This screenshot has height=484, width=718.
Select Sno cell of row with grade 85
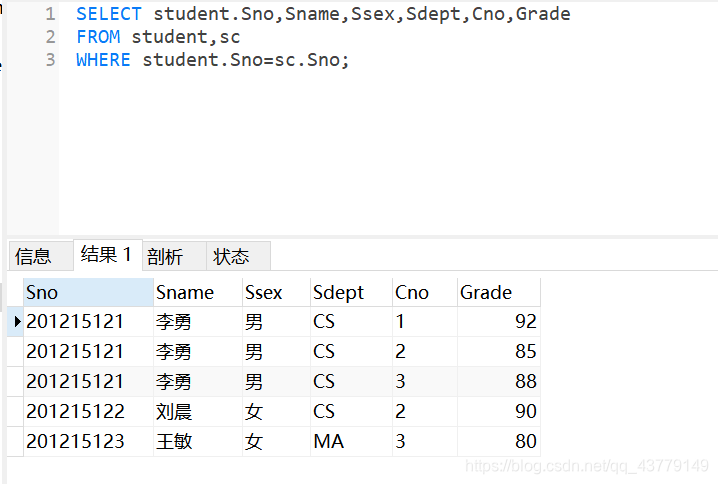[88, 352]
